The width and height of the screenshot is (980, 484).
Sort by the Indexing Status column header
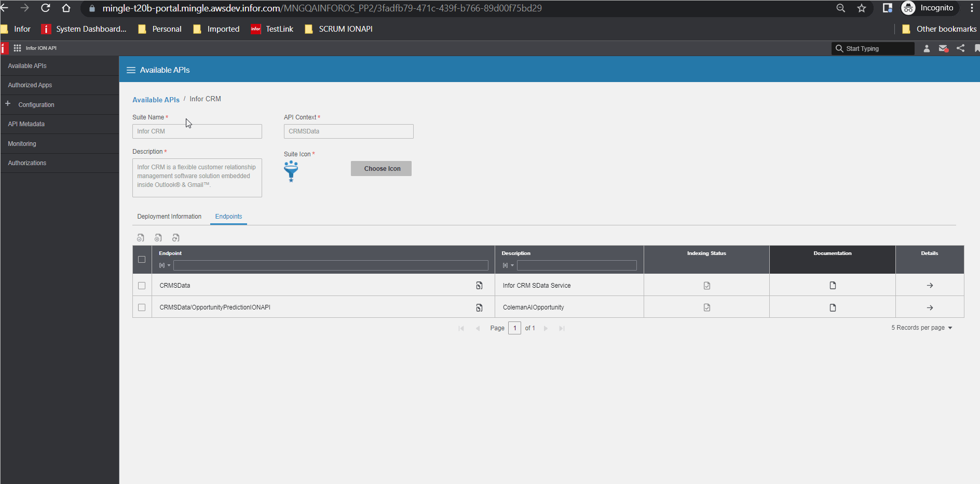coord(706,253)
